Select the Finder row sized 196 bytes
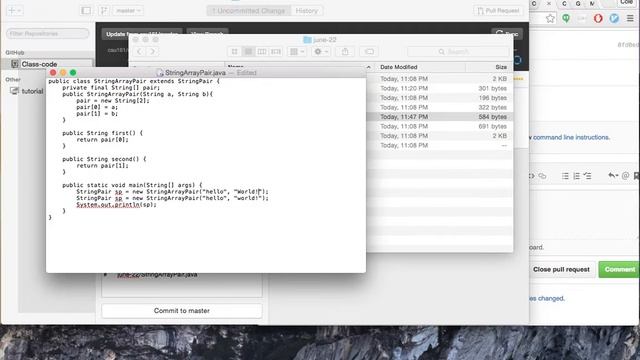 click(439, 98)
